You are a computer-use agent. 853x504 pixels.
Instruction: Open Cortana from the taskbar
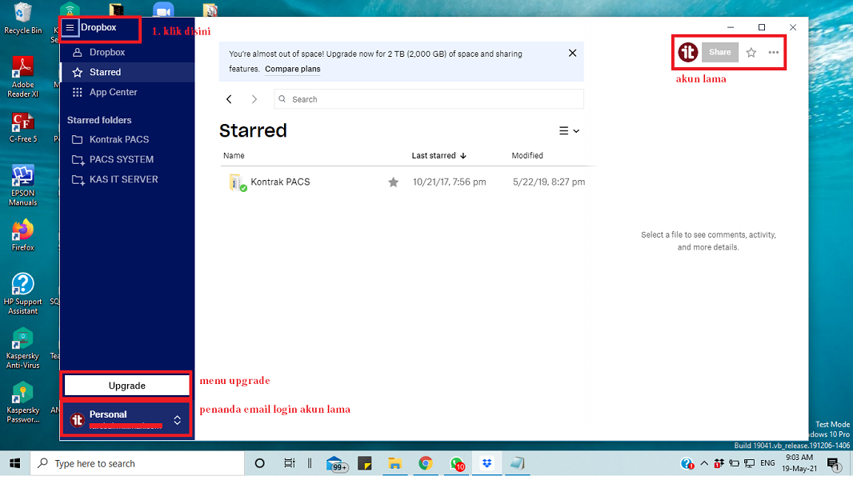point(260,463)
